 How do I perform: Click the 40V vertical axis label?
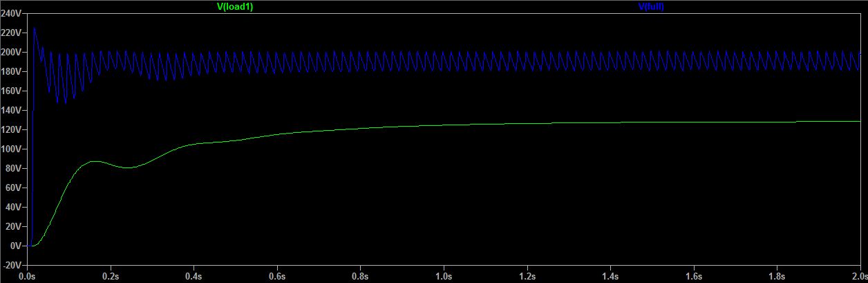coord(14,207)
